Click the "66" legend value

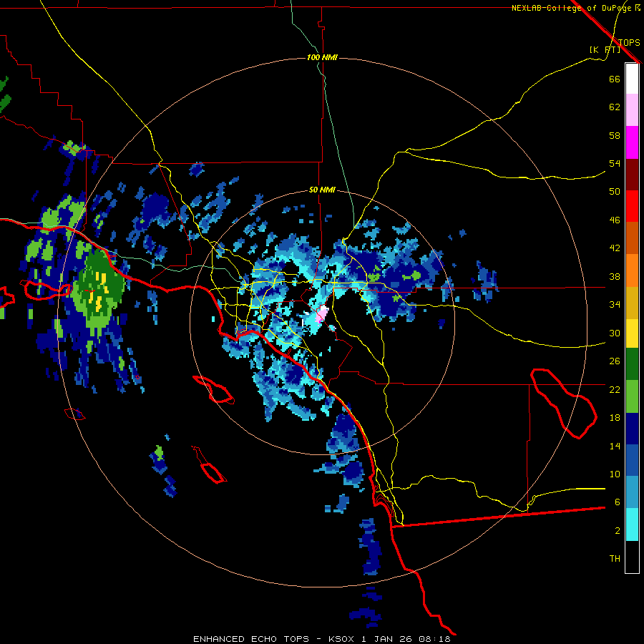tap(615, 79)
